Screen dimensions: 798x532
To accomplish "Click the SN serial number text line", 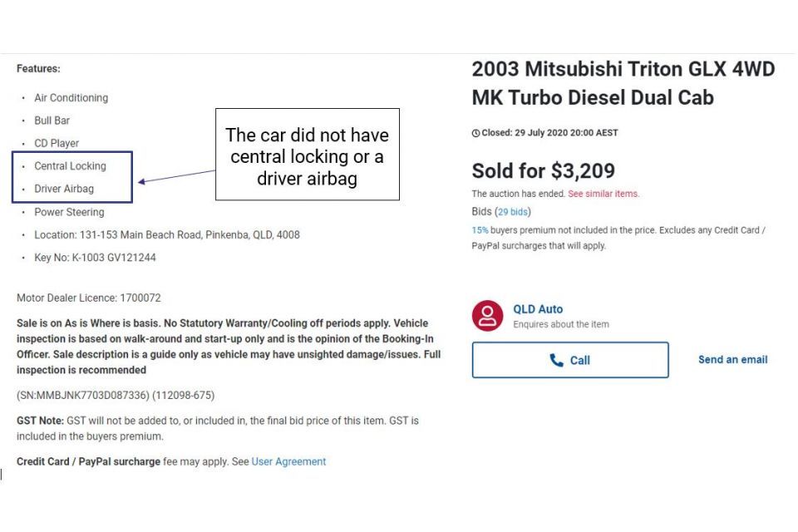I will pyautogui.click(x=116, y=396).
